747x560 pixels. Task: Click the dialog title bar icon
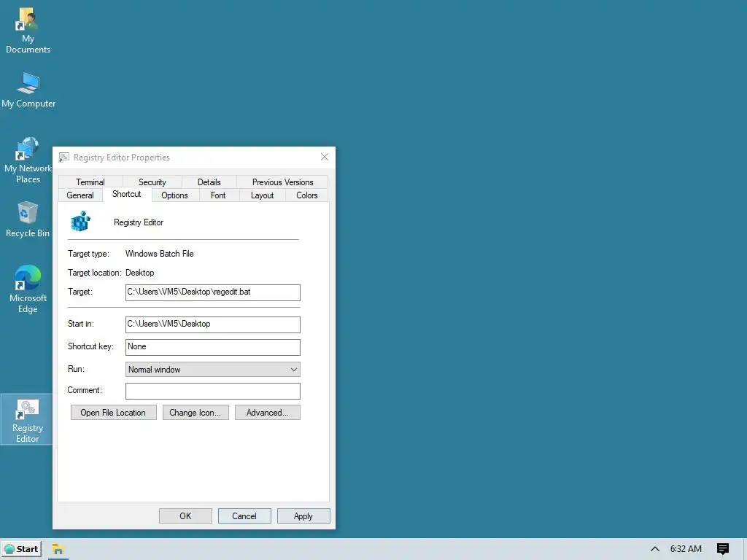64,157
